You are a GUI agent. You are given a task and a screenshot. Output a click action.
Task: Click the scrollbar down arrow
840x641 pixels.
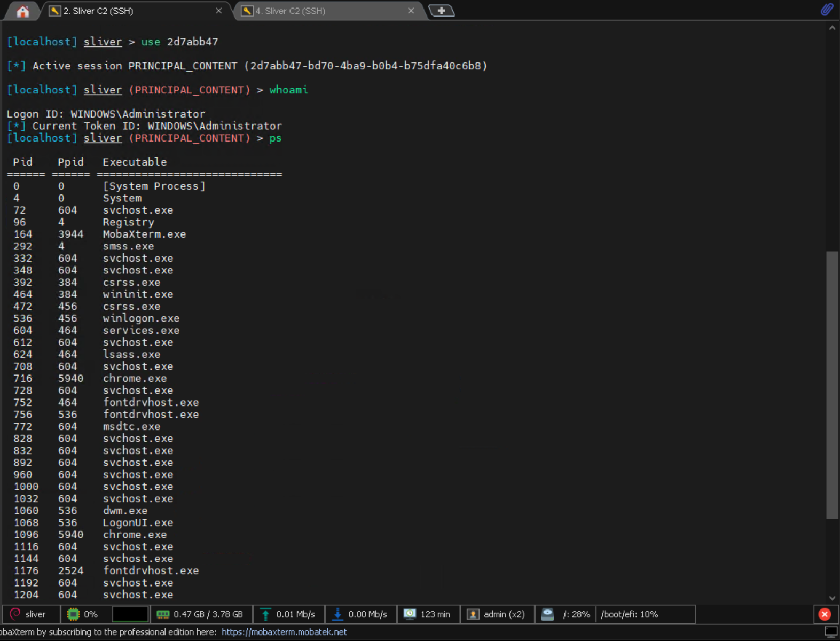(832, 598)
